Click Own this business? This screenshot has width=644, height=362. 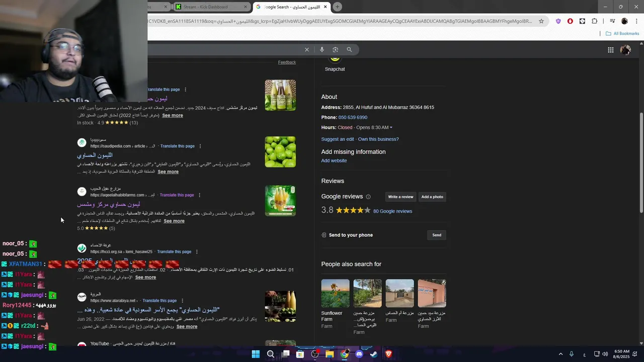click(x=378, y=139)
